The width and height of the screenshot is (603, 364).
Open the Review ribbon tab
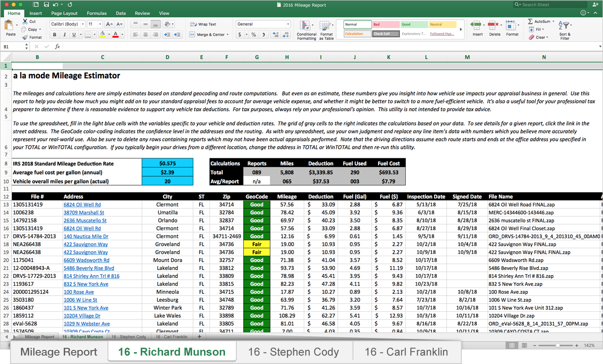click(x=143, y=13)
